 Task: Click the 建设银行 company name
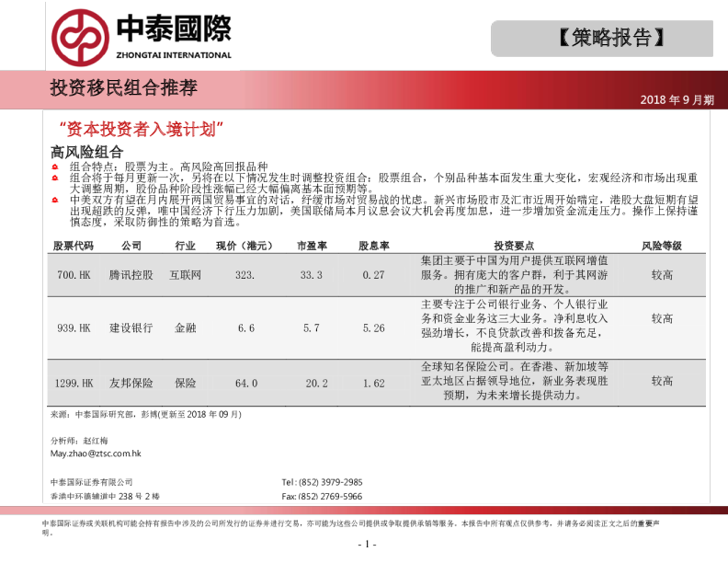[x=131, y=327]
